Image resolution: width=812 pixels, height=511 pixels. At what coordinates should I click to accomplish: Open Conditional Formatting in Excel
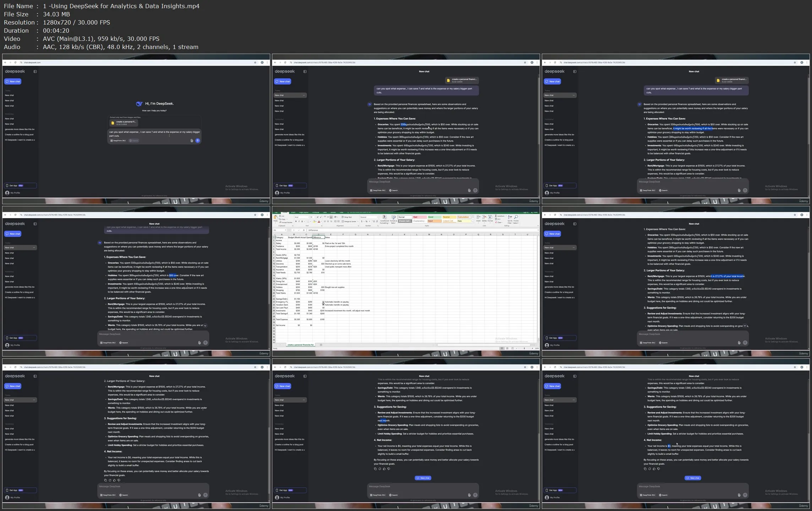pos(385,219)
